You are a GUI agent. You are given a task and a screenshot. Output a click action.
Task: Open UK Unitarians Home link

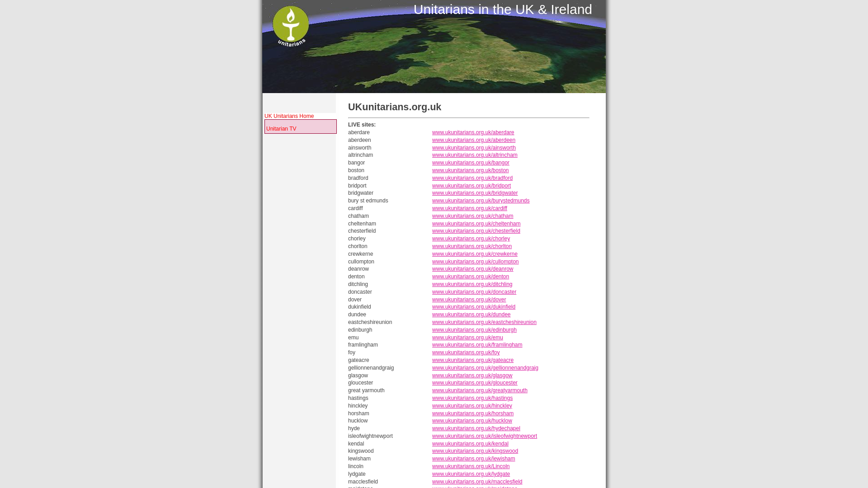click(289, 116)
